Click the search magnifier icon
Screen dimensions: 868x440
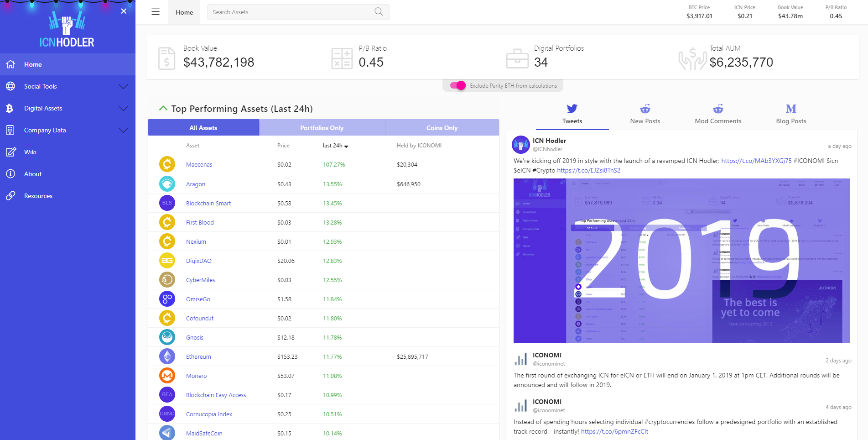(x=379, y=12)
